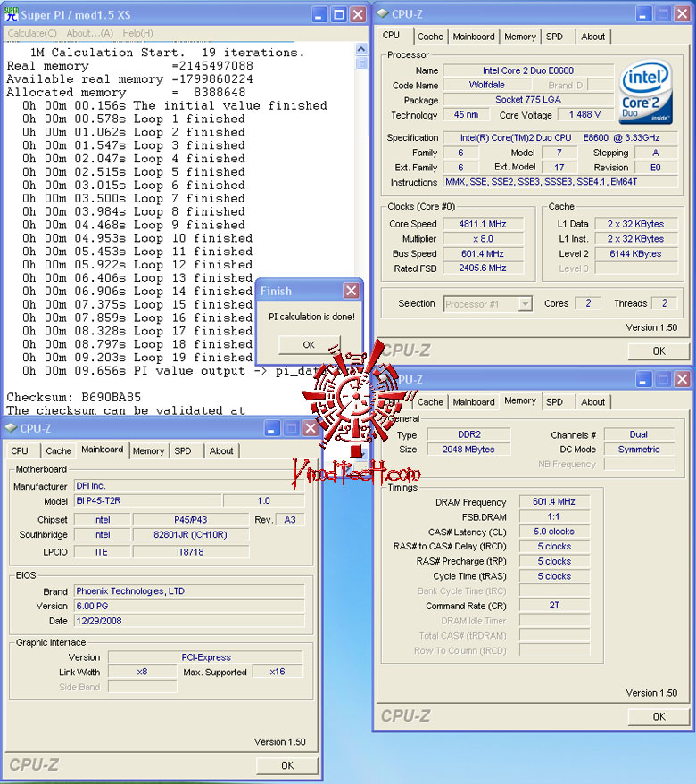Minimize the CPU-Z Memory window
Viewport: 696px width, 784px height.
643,379
